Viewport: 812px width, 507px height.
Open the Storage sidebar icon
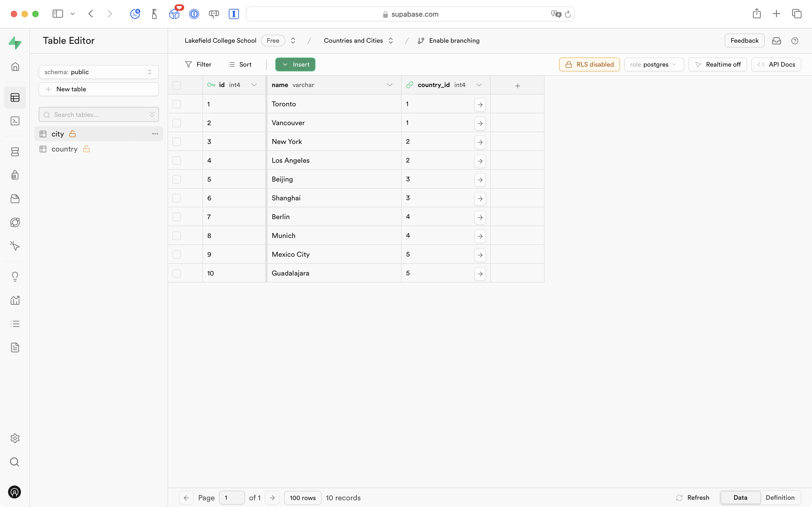click(x=15, y=199)
